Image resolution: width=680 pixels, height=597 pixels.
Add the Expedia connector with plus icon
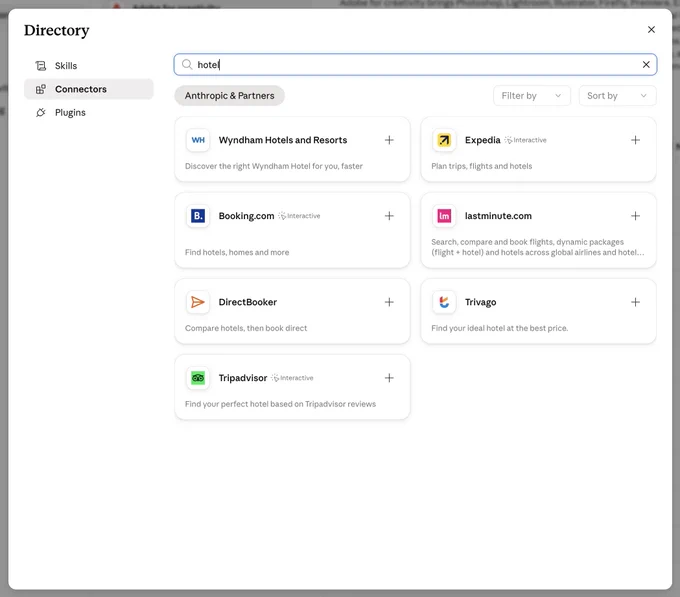[635, 140]
